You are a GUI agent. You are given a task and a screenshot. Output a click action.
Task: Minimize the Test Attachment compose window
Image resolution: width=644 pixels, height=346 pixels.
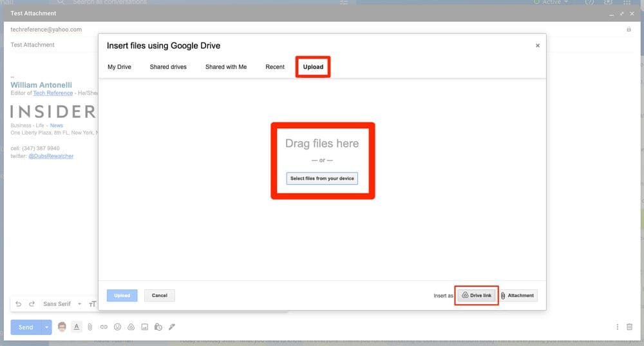612,14
